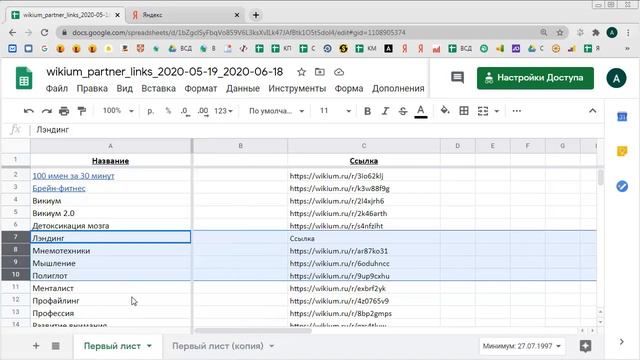Switch to Первый лист (копия) tab

click(218, 346)
